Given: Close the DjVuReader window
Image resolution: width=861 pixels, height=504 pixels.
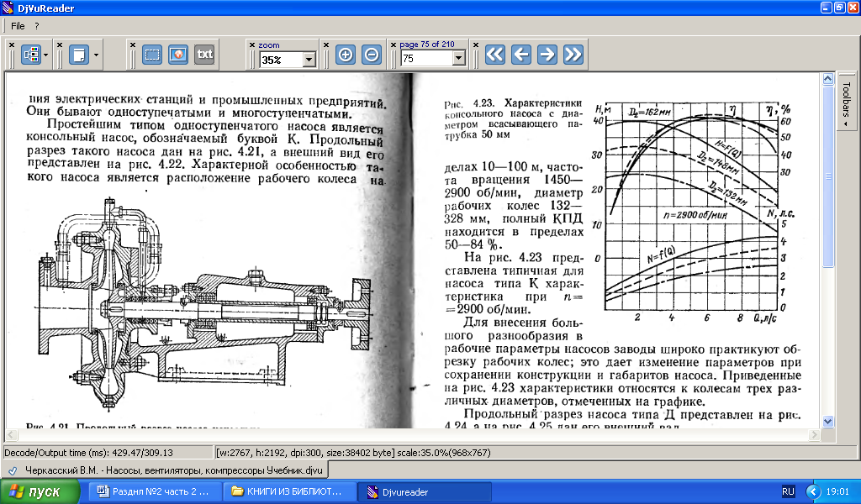Looking at the screenshot, I should click(853, 8).
